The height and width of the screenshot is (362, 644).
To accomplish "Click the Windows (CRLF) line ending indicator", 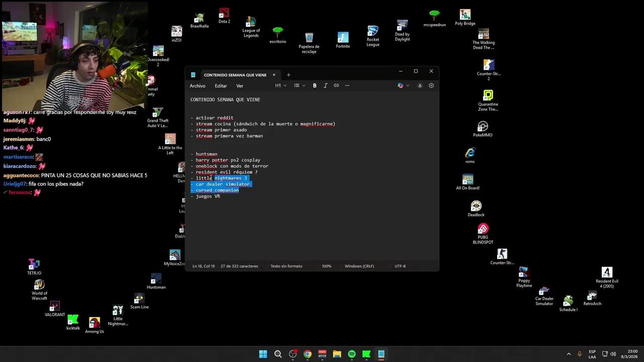I will [x=359, y=266].
